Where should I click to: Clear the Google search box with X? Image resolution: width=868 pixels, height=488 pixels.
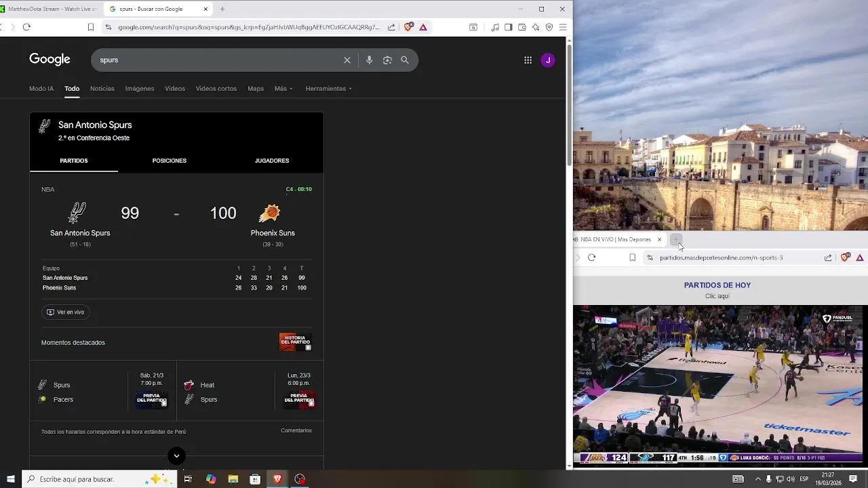click(347, 60)
